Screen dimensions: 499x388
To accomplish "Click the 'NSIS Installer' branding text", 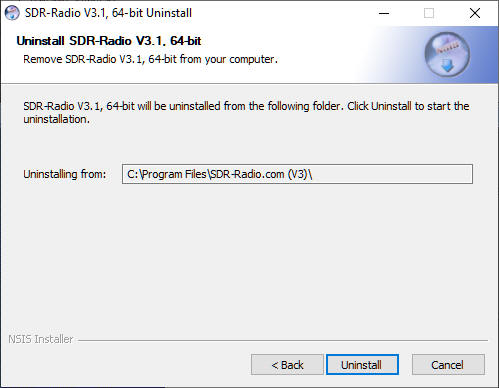I will click(41, 339).
